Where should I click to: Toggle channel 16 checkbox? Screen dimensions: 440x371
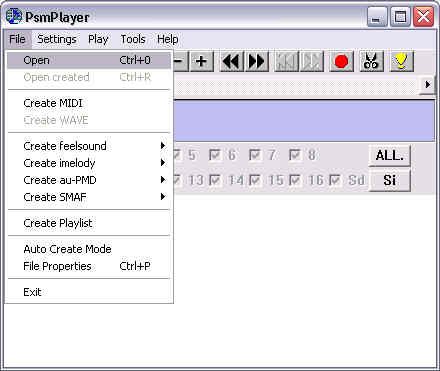coord(294,180)
